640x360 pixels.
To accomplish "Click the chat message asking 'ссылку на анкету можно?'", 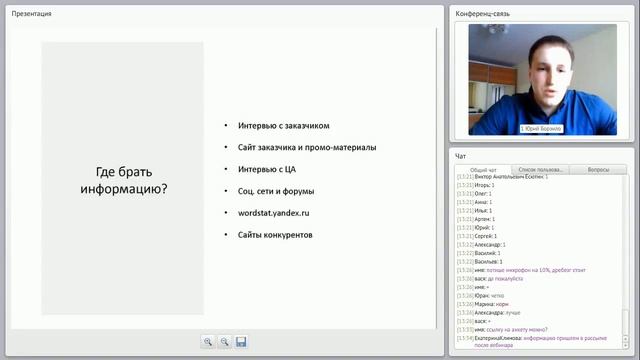I will coord(502,330).
